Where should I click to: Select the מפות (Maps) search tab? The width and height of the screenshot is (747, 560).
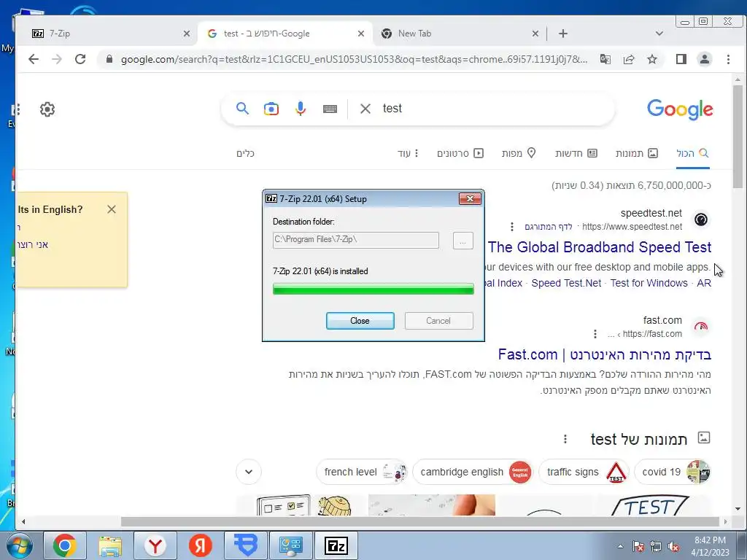519,153
